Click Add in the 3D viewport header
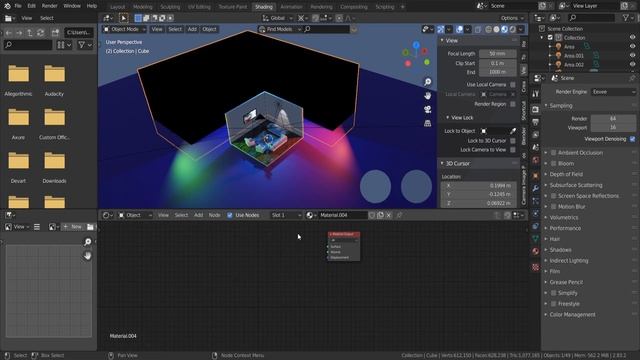 (192, 29)
